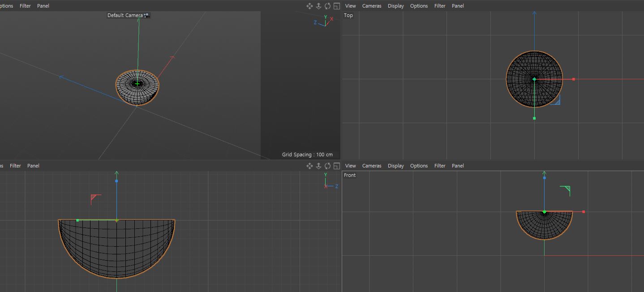Viewport: 644px width, 292px height.
Task: Toggle maximize icon of the bottom-left viewport
Action: 337,166
